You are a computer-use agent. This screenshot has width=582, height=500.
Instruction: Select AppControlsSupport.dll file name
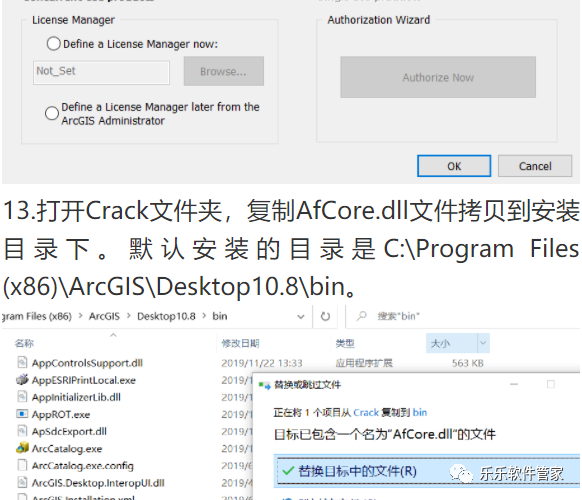click(87, 363)
